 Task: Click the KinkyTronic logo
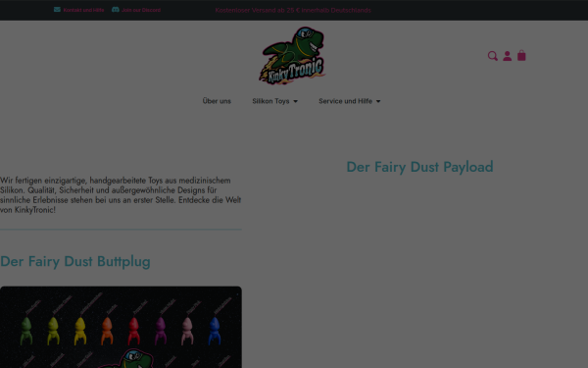(x=292, y=55)
